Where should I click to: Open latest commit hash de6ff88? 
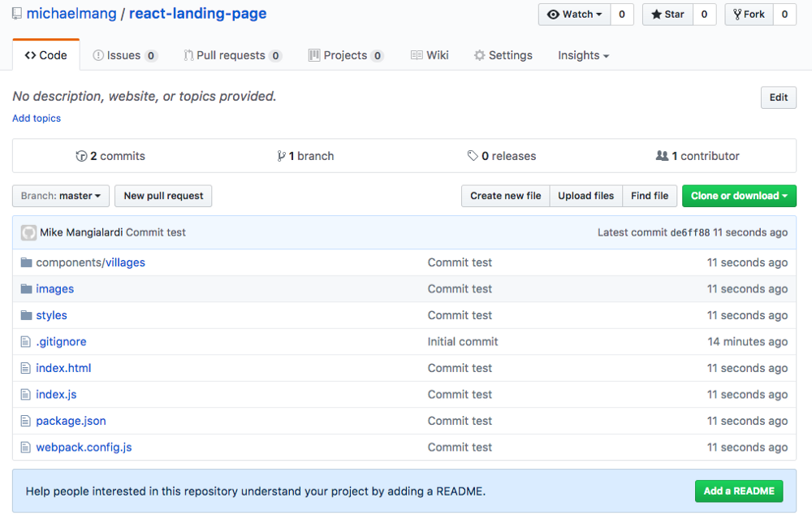coord(689,232)
